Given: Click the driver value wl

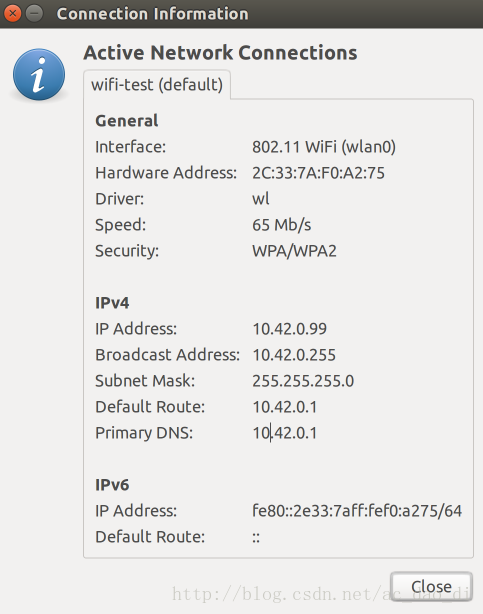Looking at the screenshot, I should (260, 199).
